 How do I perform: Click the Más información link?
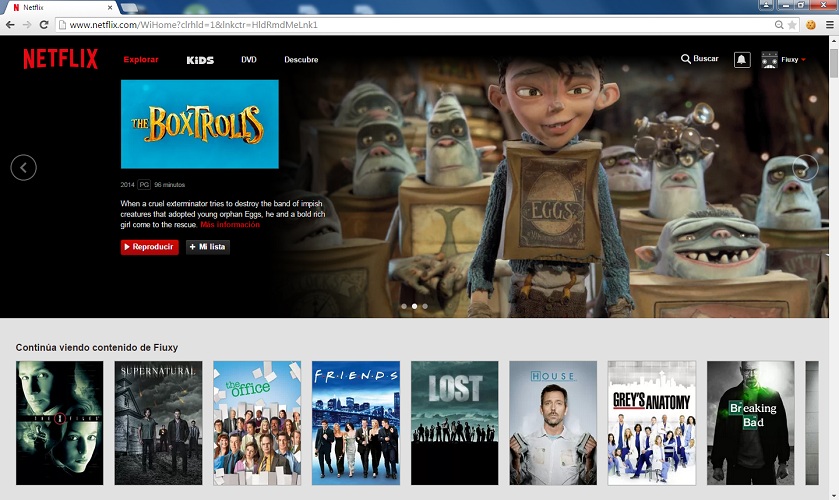coord(230,224)
